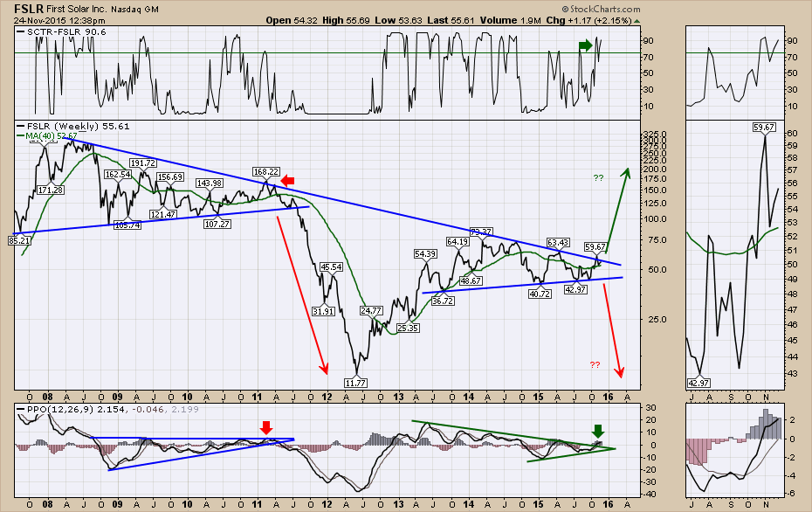Click the 121.47 price label
Screen dimensions: 812x512
[x=163, y=215]
